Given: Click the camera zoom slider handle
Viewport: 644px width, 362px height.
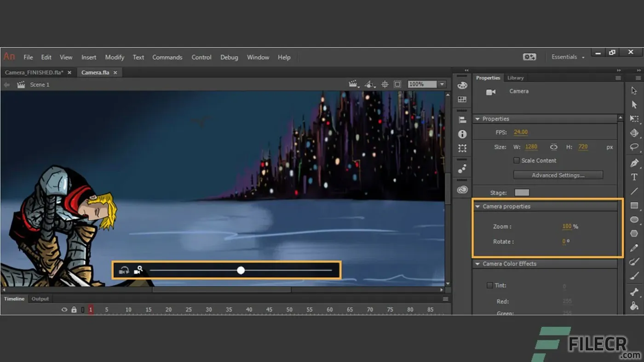Looking at the screenshot, I should click(241, 270).
